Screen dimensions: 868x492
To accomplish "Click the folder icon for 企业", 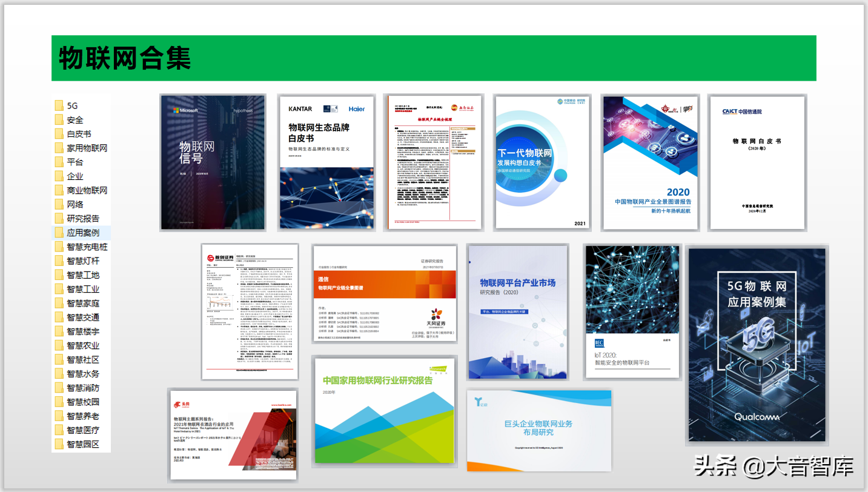I will click(59, 176).
